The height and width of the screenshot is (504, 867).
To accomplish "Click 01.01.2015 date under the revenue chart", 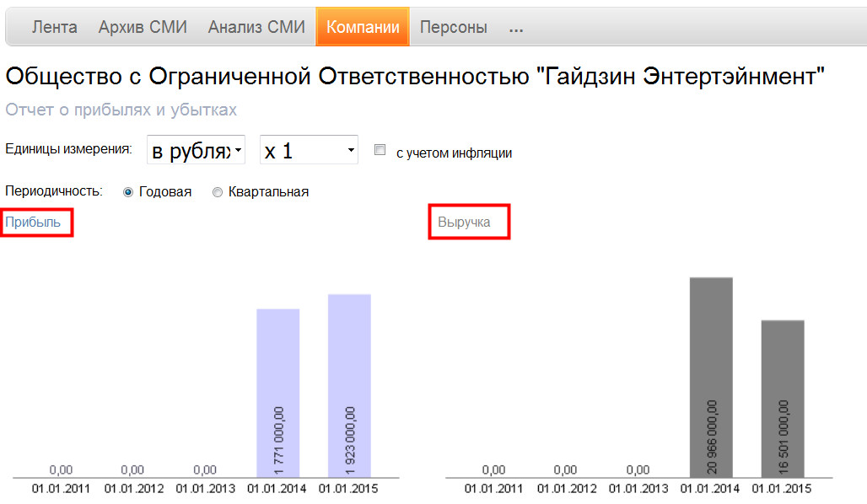I will 781,489.
